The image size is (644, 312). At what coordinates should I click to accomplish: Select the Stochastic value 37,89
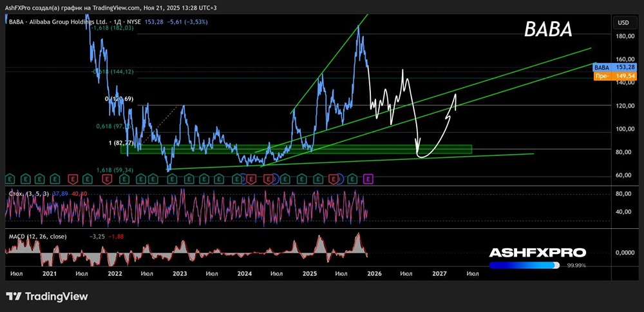(60, 193)
